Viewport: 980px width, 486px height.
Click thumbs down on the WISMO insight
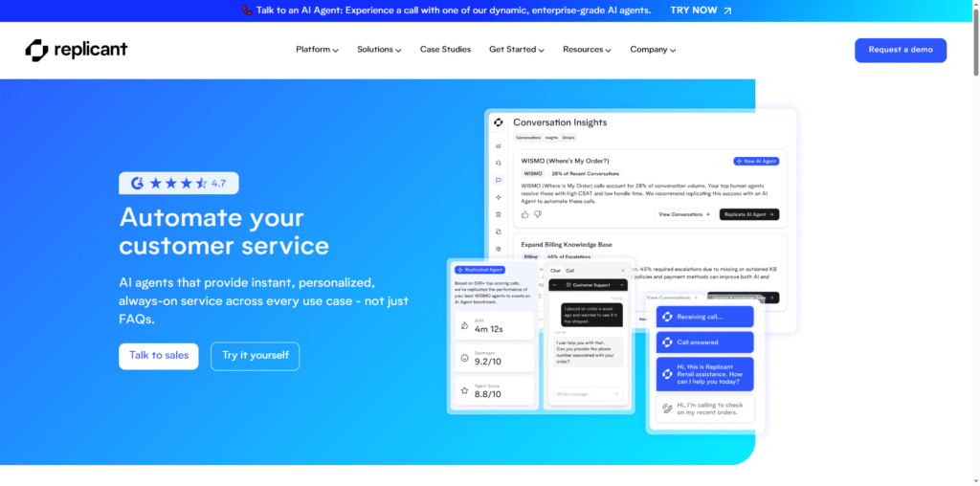[x=538, y=214]
